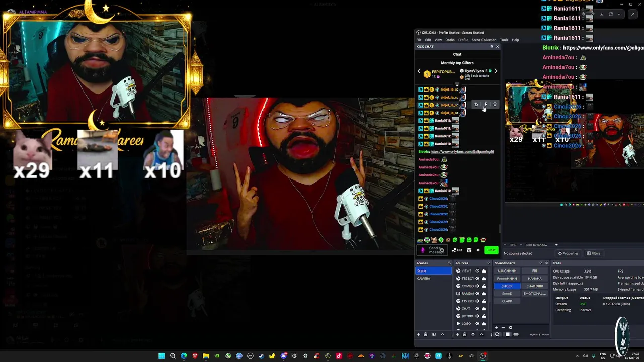Open the View menu in OBS
This screenshot has width=644, height=362.
(438, 40)
